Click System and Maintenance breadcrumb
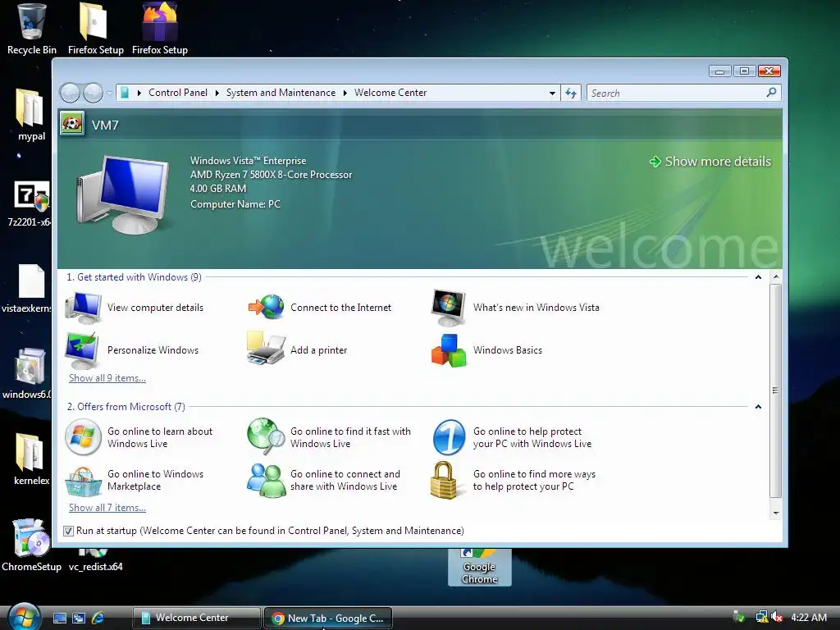 coord(281,93)
